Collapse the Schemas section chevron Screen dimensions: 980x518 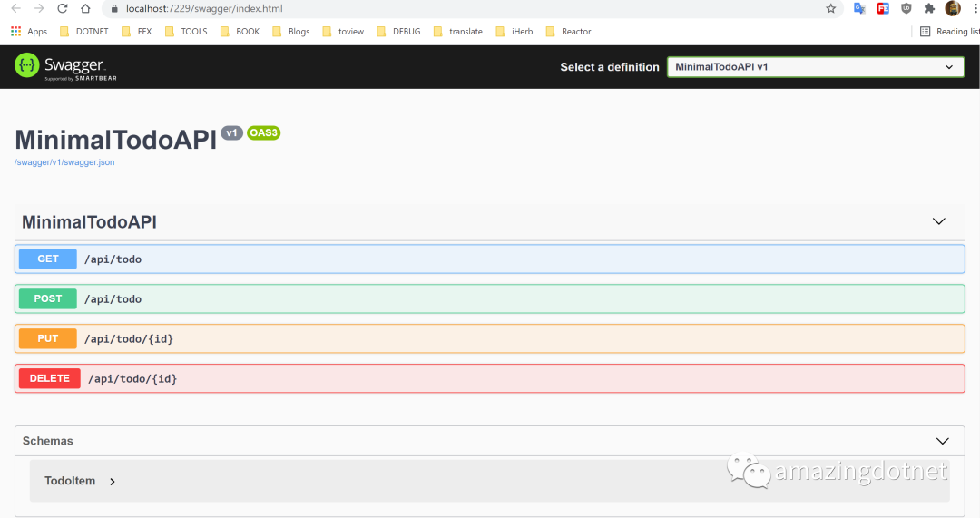tap(943, 441)
